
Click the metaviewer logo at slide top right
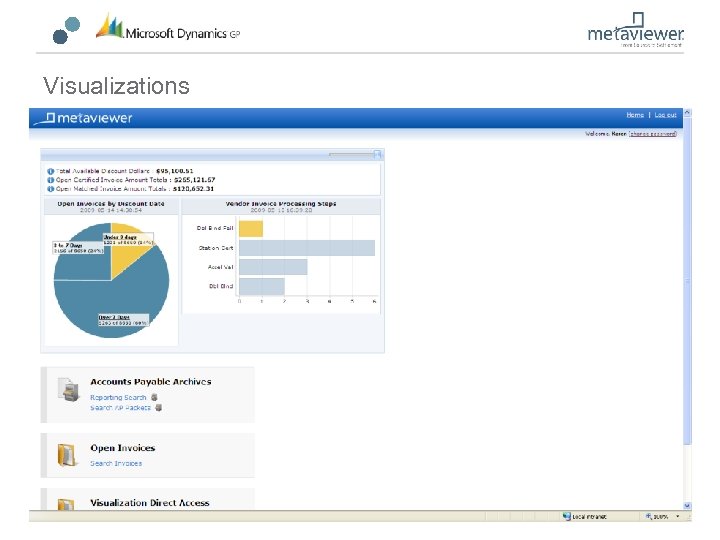coord(636,30)
